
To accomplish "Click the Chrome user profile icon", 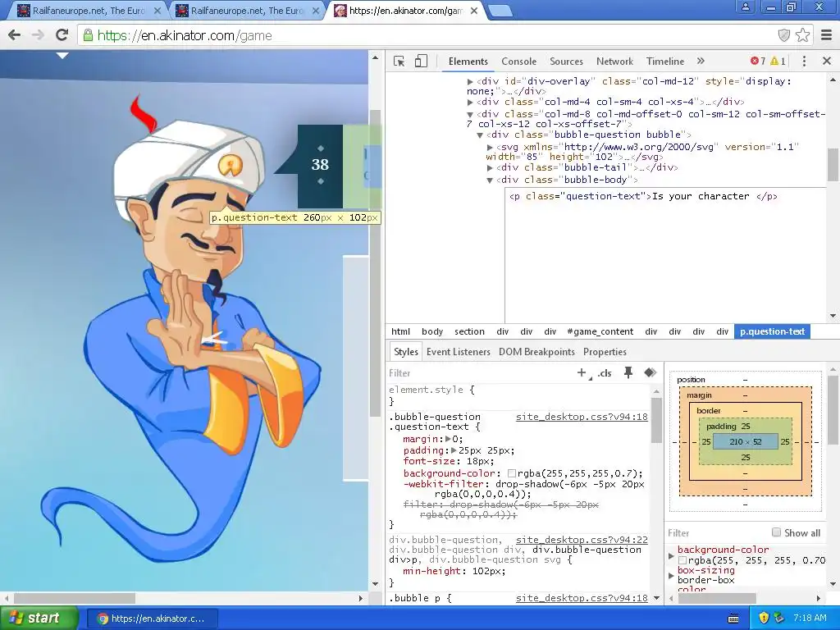I will [745, 7].
